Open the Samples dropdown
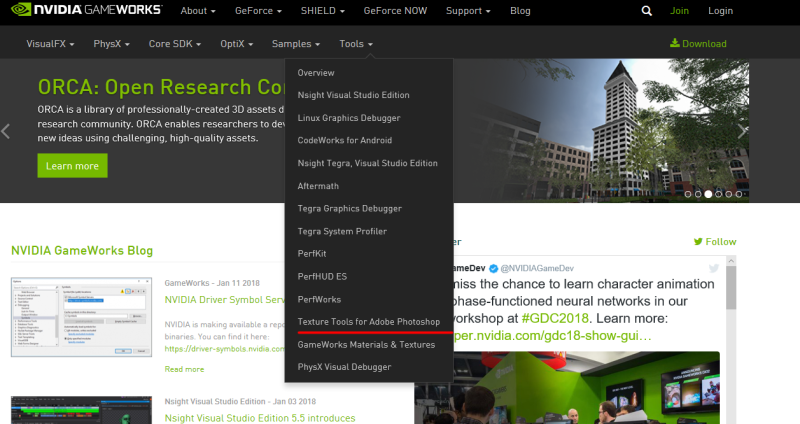 coord(296,44)
